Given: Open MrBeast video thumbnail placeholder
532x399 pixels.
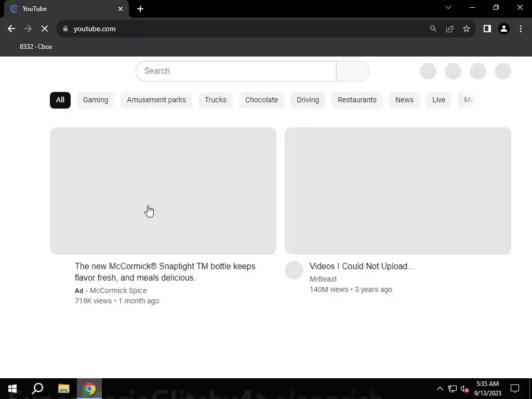Looking at the screenshot, I should pyautogui.click(x=398, y=191).
